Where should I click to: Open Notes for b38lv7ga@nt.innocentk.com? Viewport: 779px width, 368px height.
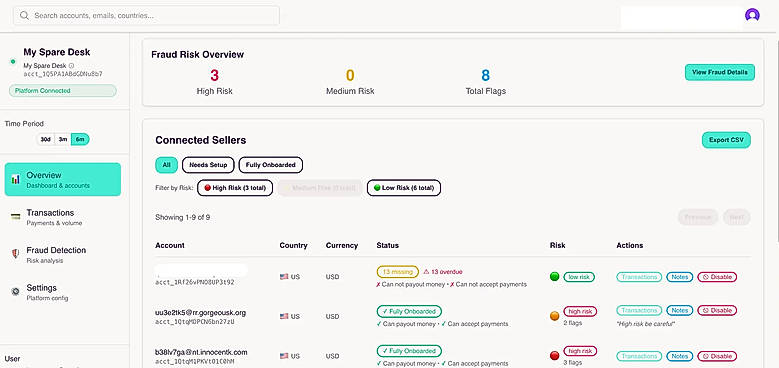tap(679, 356)
